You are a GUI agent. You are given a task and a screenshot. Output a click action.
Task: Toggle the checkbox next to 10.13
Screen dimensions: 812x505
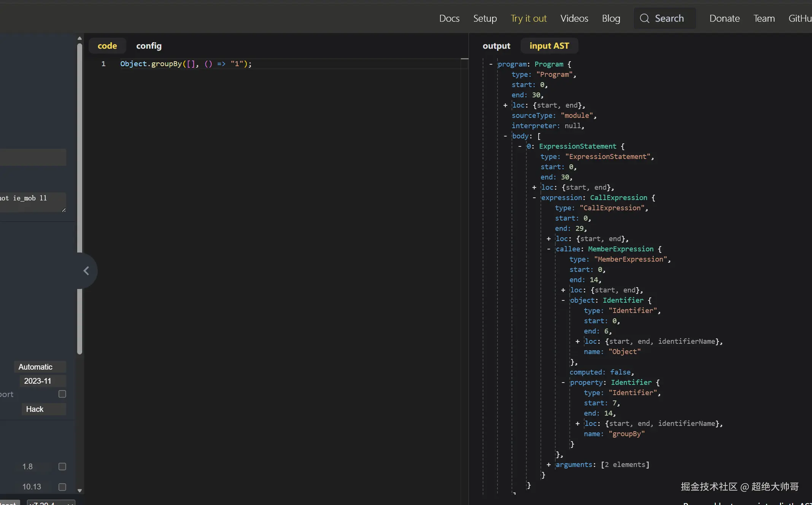click(x=62, y=487)
